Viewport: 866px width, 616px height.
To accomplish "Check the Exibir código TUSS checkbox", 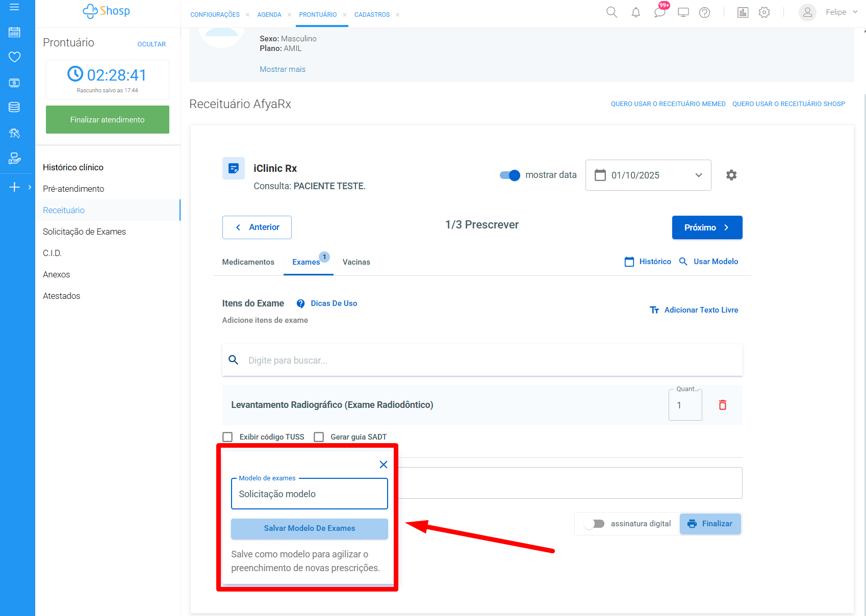I will click(228, 437).
